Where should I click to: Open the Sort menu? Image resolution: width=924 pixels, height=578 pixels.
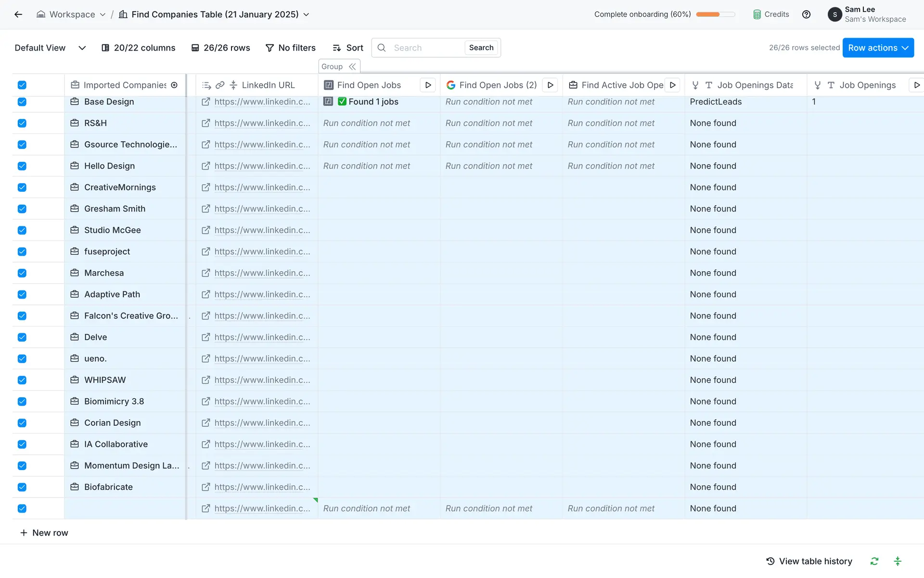tap(348, 48)
